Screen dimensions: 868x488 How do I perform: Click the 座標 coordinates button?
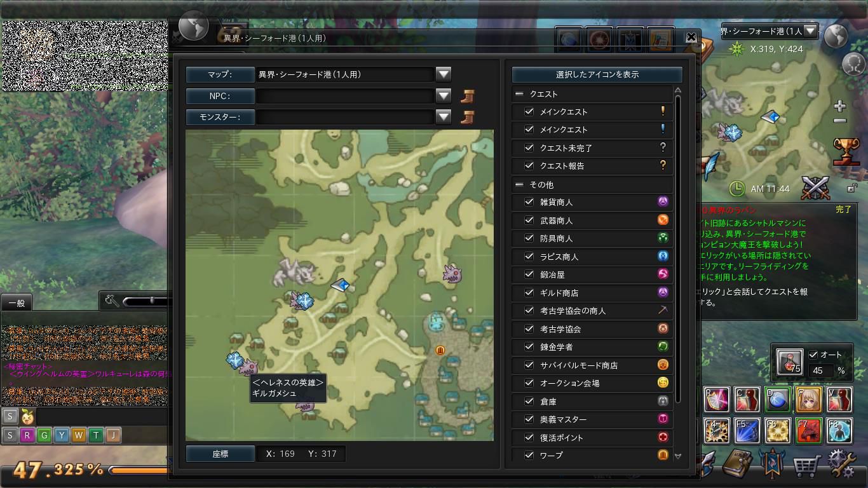pos(220,454)
